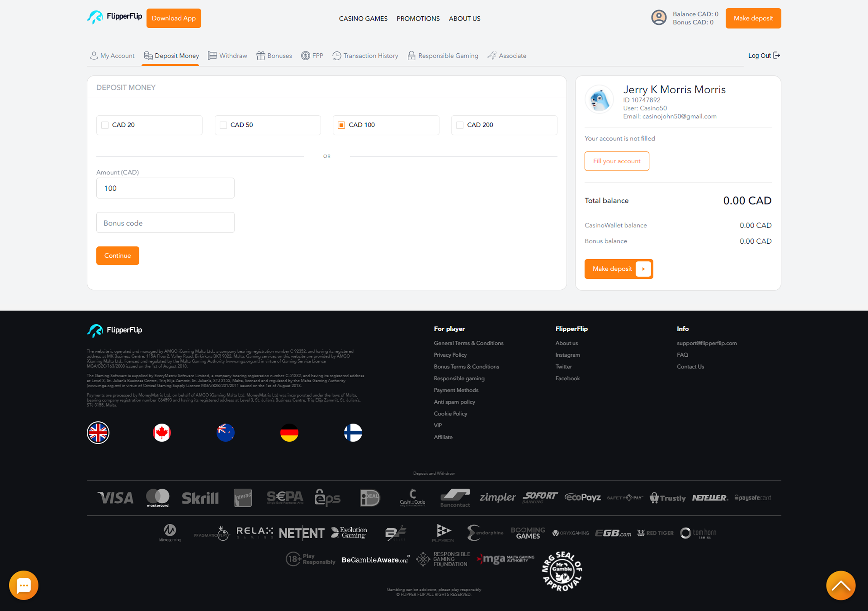This screenshot has height=611, width=868.
Task: Open ABOUT US in top navigation
Action: 464,19
